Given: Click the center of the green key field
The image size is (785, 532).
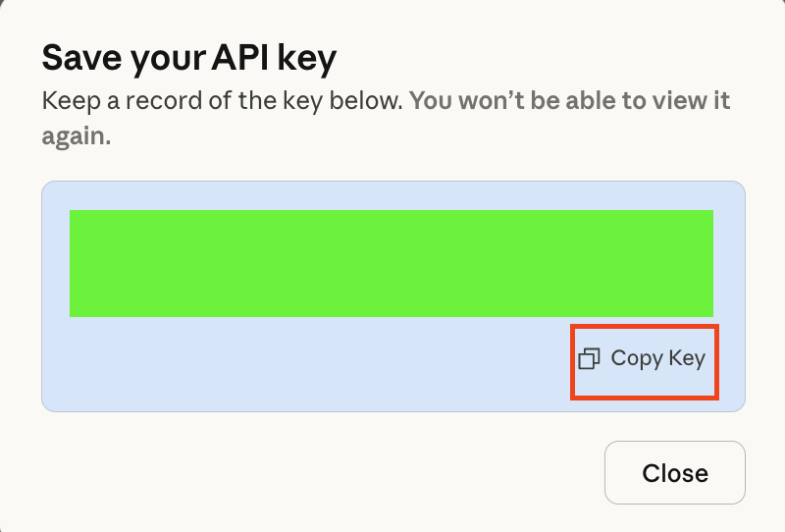Looking at the screenshot, I should click(x=392, y=263).
